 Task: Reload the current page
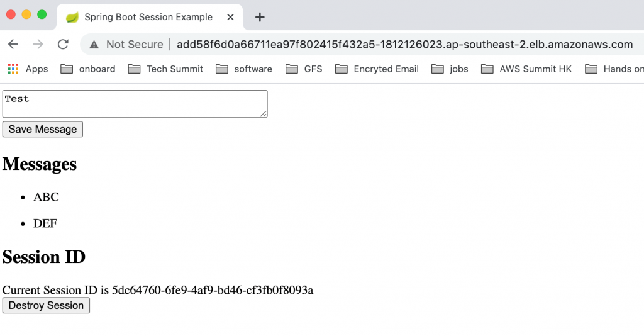point(63,44)
